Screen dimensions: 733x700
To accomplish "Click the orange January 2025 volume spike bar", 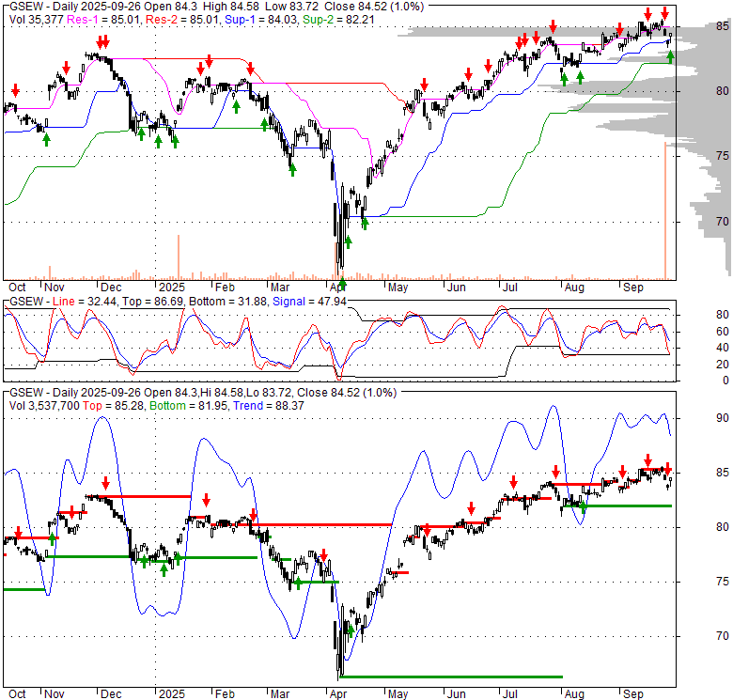I will click(x=179, y=257).
